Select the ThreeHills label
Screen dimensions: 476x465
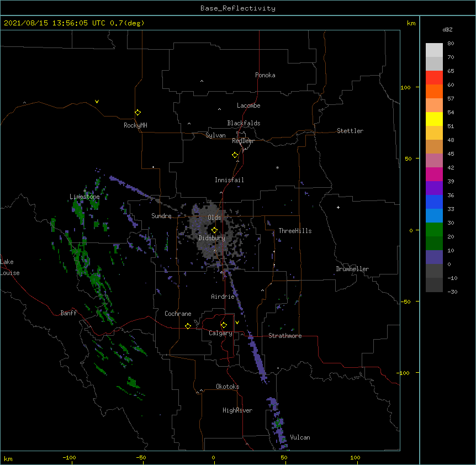point(295,231)
